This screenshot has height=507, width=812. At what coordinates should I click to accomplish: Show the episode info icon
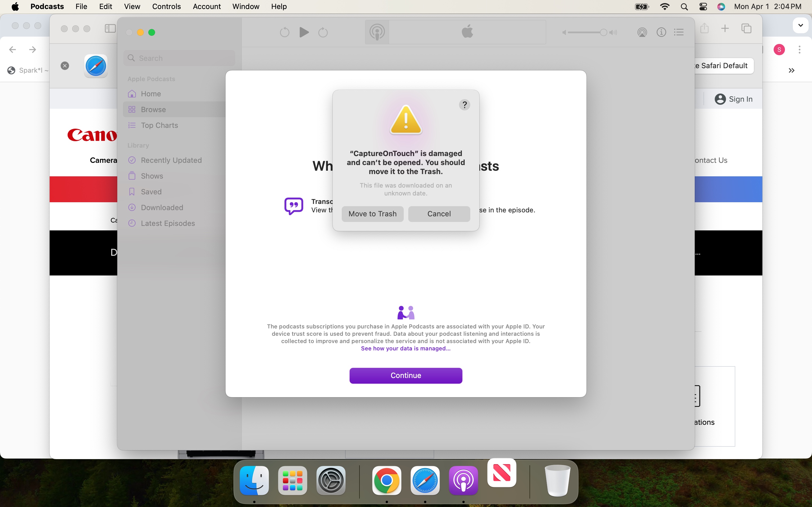click(x=661, y=32)
